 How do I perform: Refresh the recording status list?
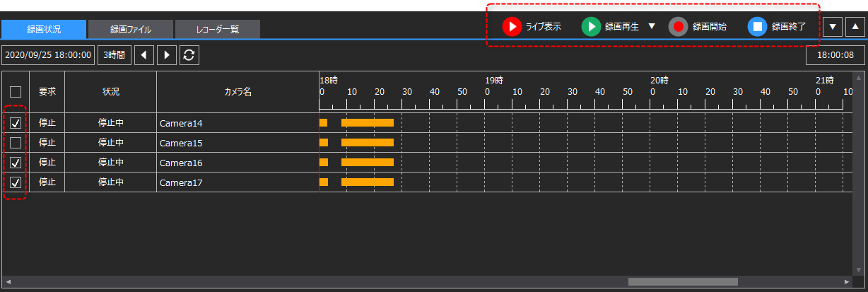(189, 55)
